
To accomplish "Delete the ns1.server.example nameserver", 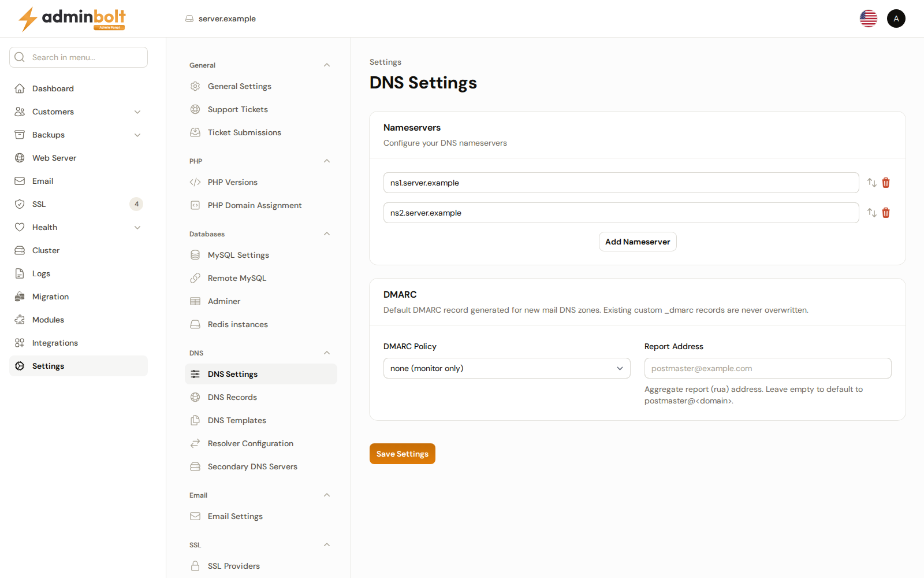I will 886,183.
